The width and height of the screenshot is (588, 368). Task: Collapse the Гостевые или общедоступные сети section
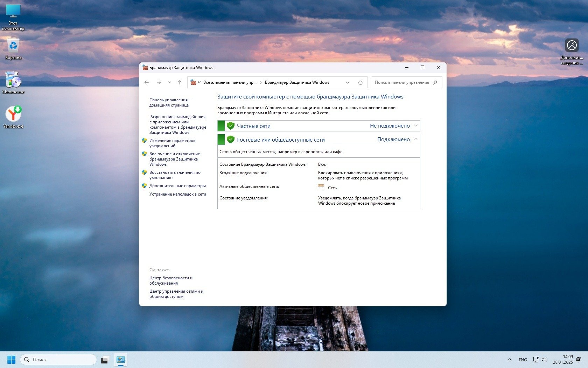click(x=415, y=139)
